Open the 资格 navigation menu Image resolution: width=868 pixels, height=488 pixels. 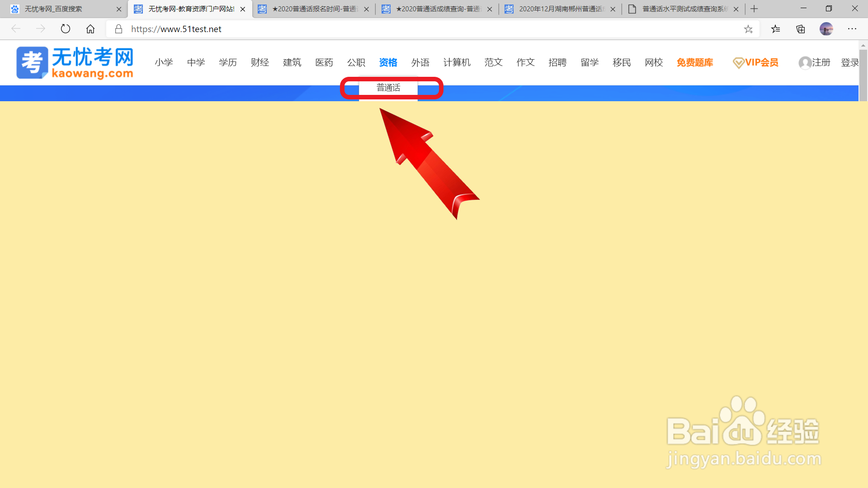point(388,62)
